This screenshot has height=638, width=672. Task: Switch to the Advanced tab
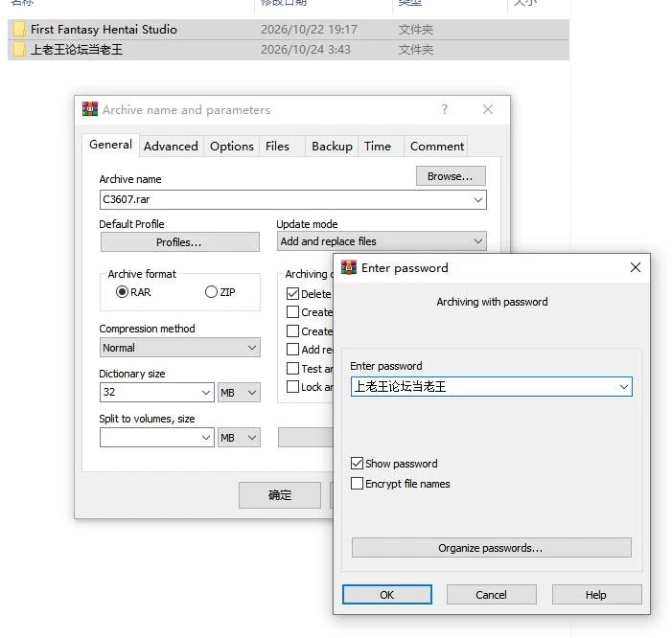[171, 147]
